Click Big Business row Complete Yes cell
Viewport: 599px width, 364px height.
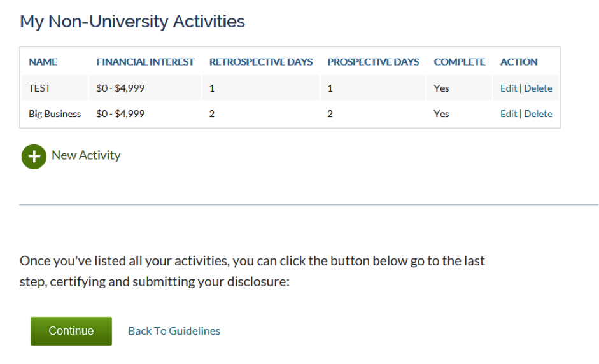(441, 114)
